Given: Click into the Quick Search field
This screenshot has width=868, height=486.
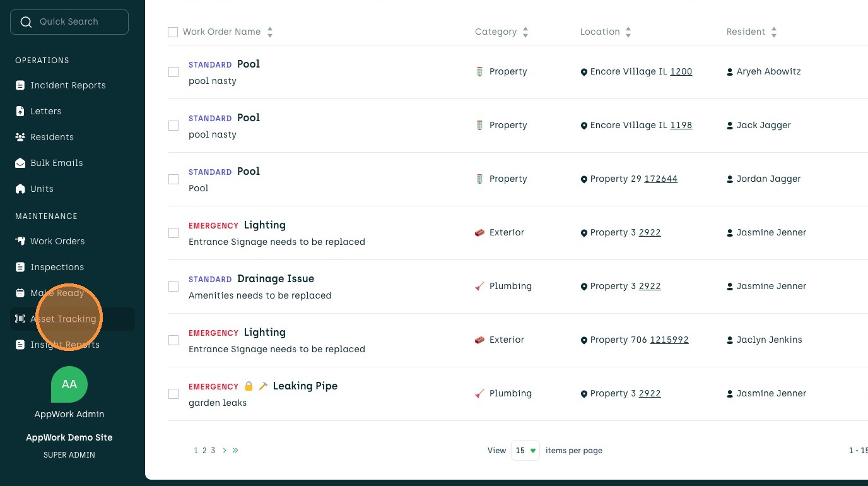Looking at the screenshot, I should pos(69,22).
